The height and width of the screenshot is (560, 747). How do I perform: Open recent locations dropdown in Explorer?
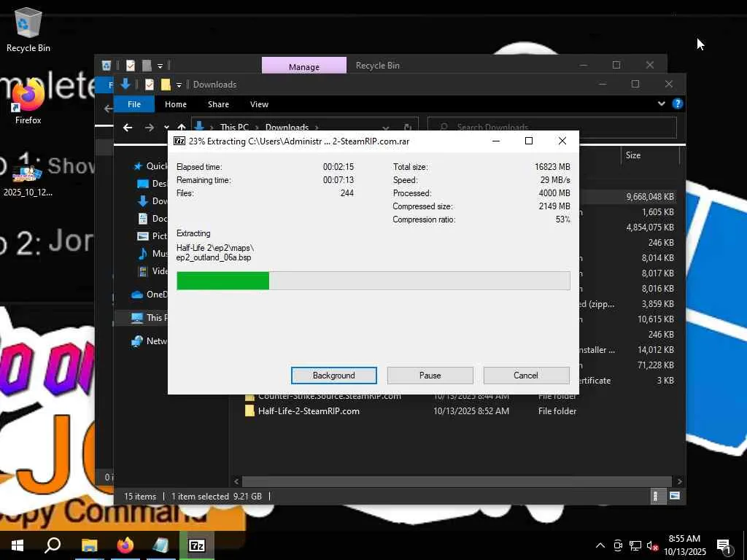(x=166, y=127)
